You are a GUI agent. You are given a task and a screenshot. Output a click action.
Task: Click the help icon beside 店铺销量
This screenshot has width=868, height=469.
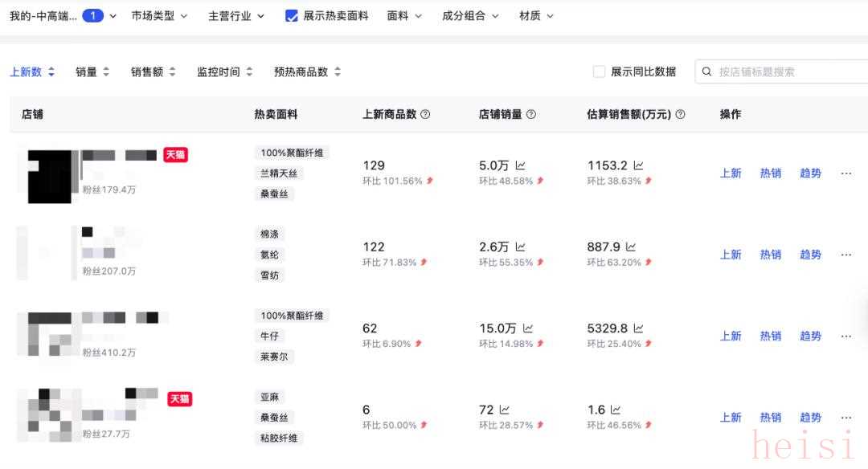531,114
